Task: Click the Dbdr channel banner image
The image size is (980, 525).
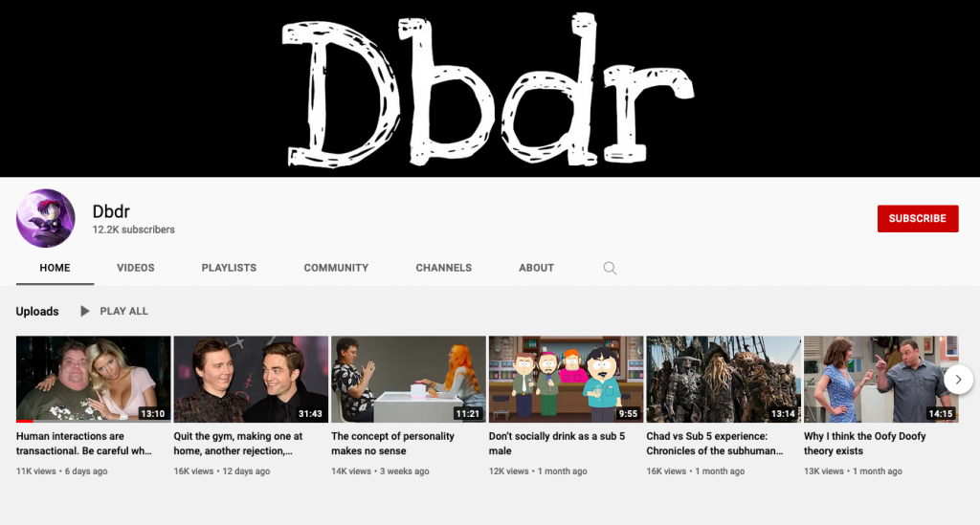Action: click(x=490, y=88)
